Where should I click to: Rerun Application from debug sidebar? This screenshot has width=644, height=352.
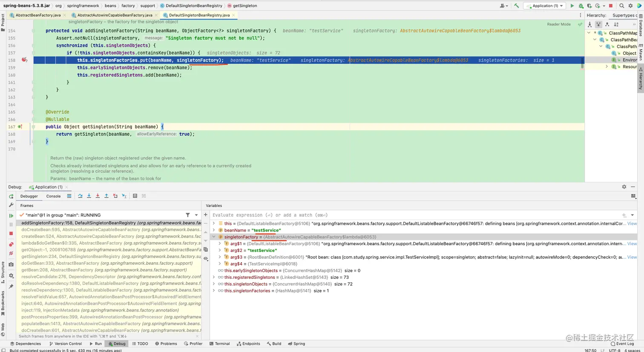tap(11, 196)
